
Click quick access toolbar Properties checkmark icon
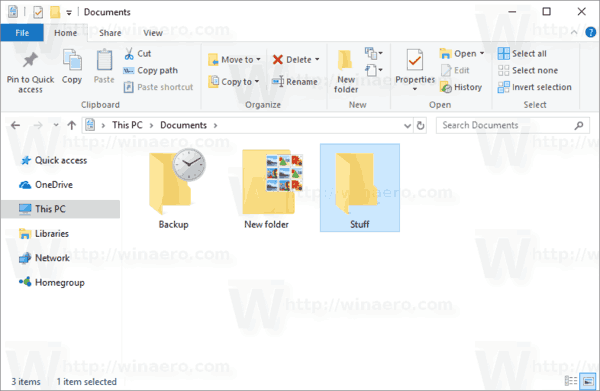tap(38, 12)
